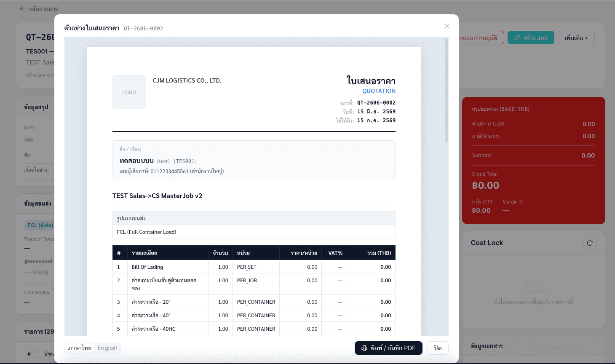
Task: Click the LOGO placeholder image
Action: pyautogui.click(x=129, y=92)
